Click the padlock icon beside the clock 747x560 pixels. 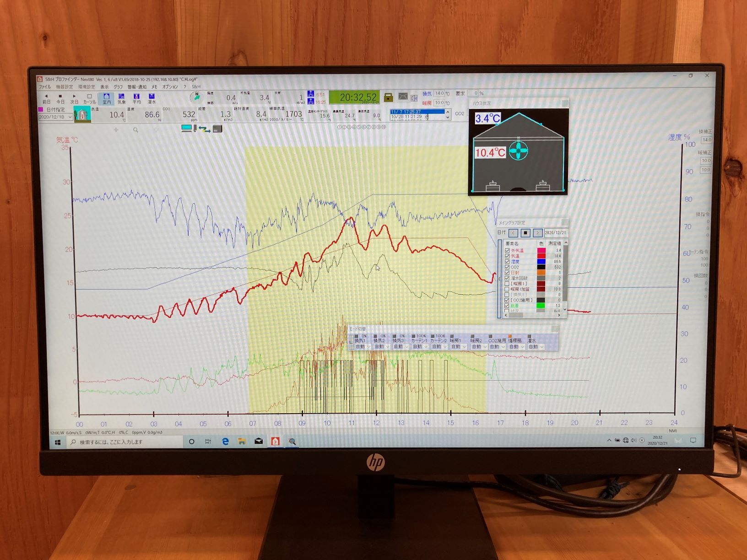[388, 97]
